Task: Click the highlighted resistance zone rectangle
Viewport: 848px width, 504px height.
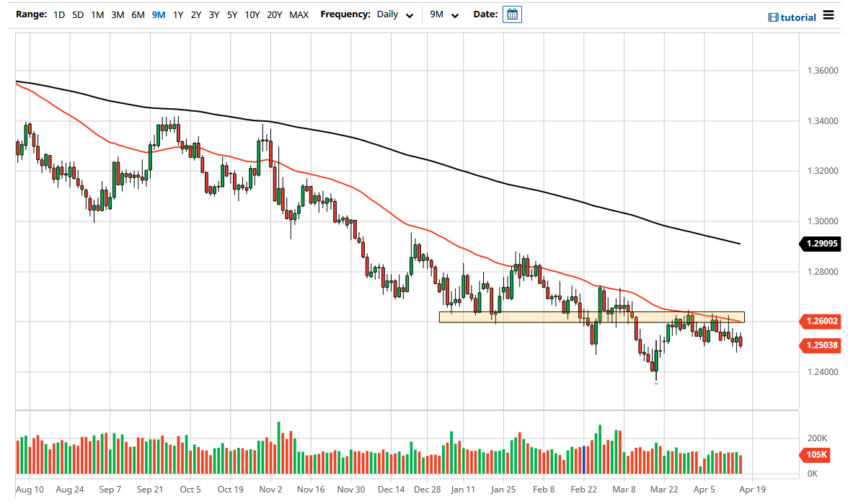Action: 591,317
